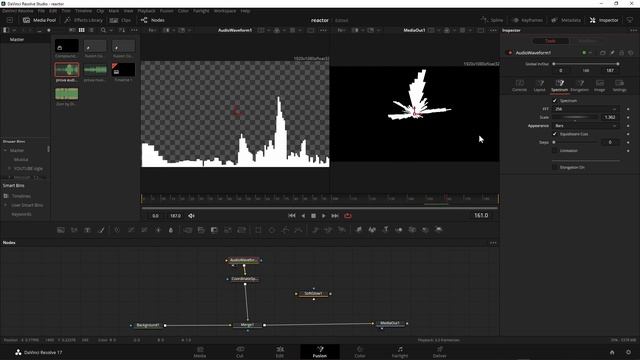Switch to the Color page

coord(360,351)
